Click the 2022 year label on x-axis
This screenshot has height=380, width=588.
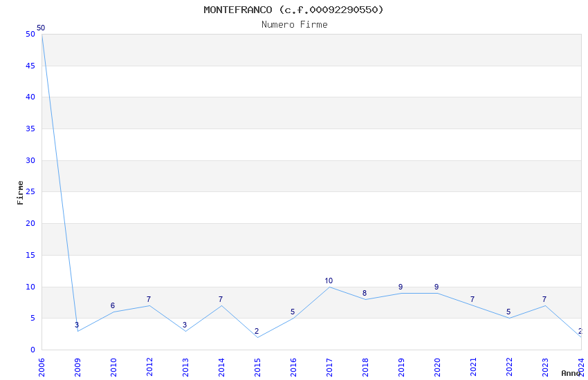[x=510, y=368]
